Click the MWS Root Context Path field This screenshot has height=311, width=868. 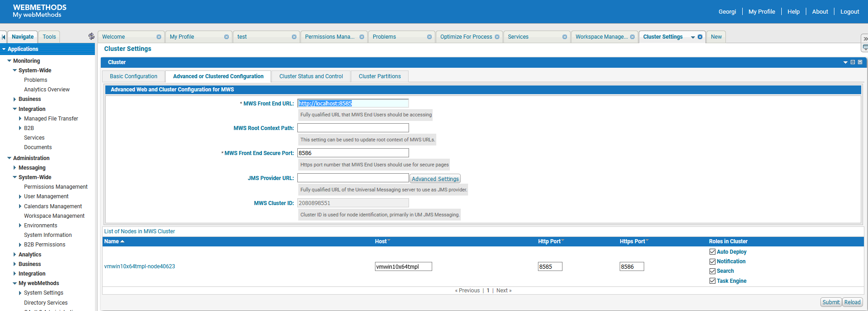(353, 128)
